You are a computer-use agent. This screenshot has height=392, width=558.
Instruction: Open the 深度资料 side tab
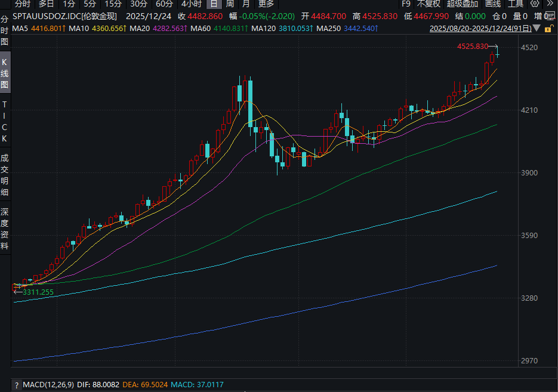click(5, 229)
